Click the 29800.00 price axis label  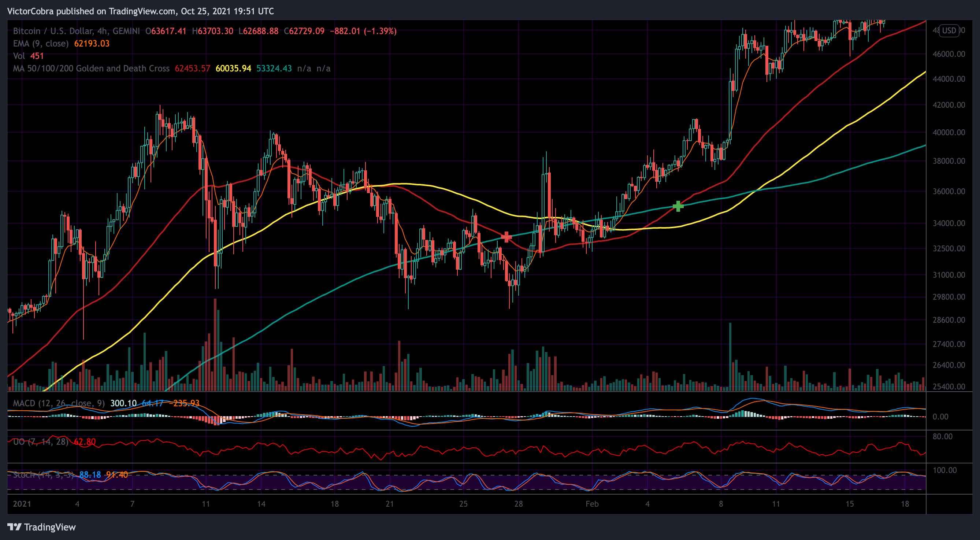(x=949, y=297)
